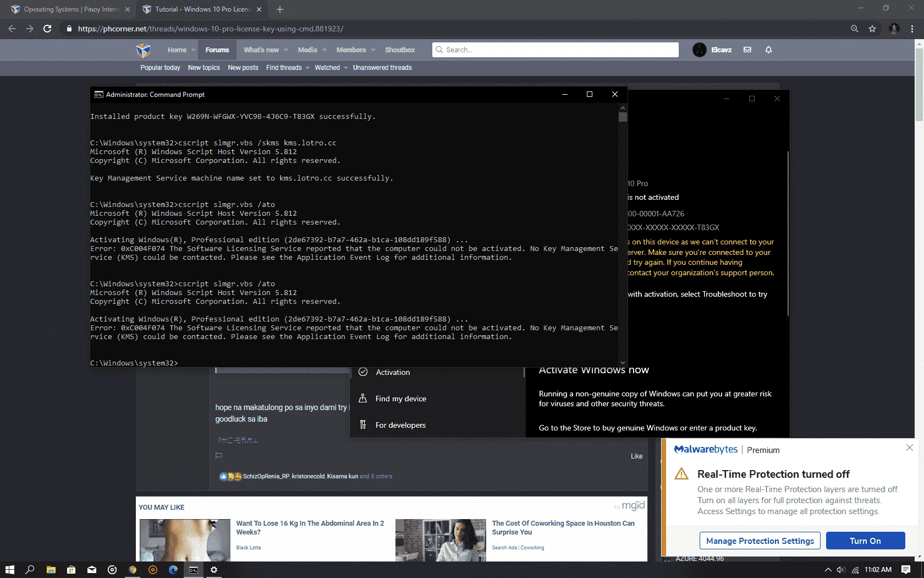Click the Wi-Fi network tray icon

pos(855,570)
